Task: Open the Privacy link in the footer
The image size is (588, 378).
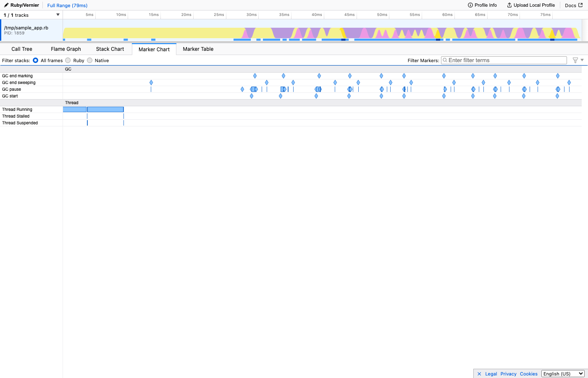Action: (508, 373)
